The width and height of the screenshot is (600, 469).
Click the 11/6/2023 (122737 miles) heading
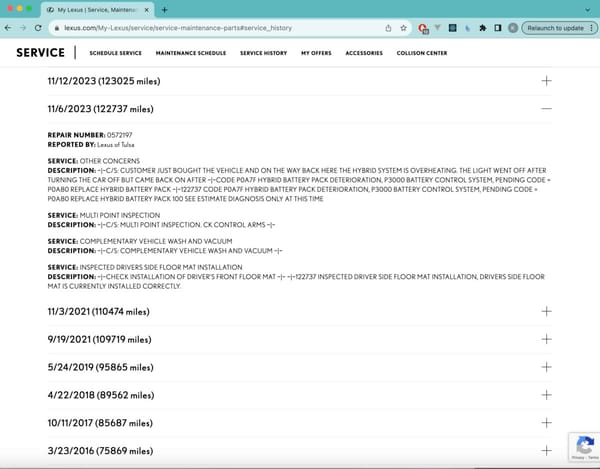pos(100,109)
